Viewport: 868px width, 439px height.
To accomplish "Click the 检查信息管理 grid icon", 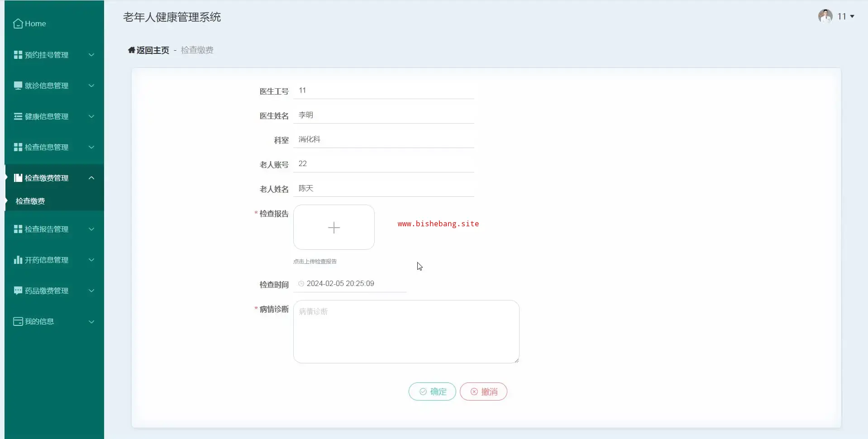I will 18,147.
